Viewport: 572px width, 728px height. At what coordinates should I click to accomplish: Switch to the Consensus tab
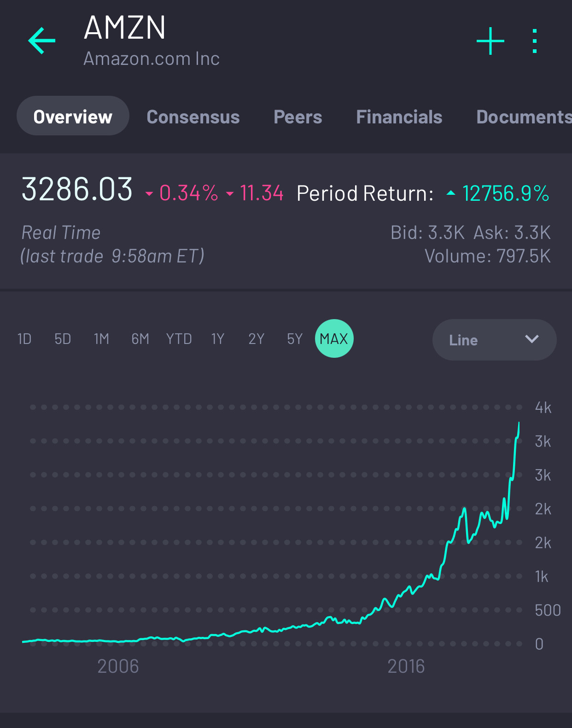pos(193,117)
